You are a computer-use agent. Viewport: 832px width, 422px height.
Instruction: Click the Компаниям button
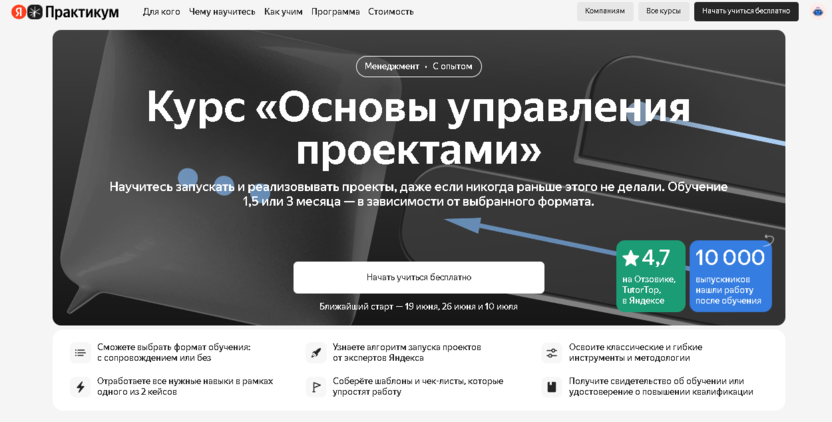click(605, 11)
